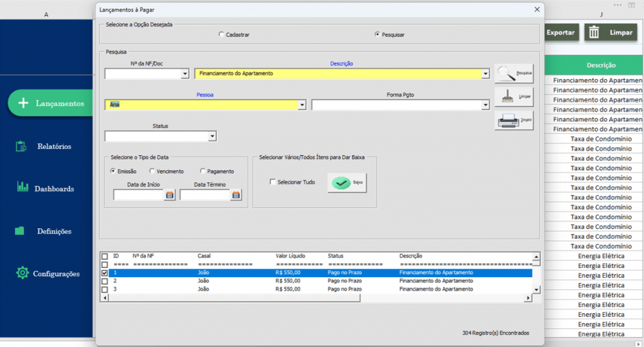Click trash Limpar button in worksheet
This screenshot has height=347, width=644.
tap(611, 33)
